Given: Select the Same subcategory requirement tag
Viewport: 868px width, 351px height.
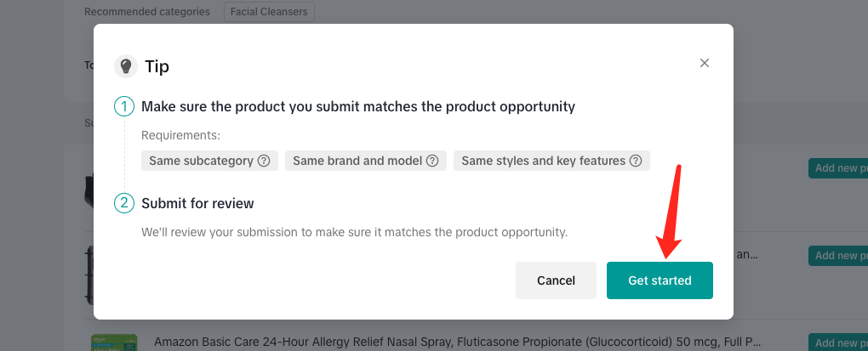Looking at the screenshot, I should (x=201, y=161).
